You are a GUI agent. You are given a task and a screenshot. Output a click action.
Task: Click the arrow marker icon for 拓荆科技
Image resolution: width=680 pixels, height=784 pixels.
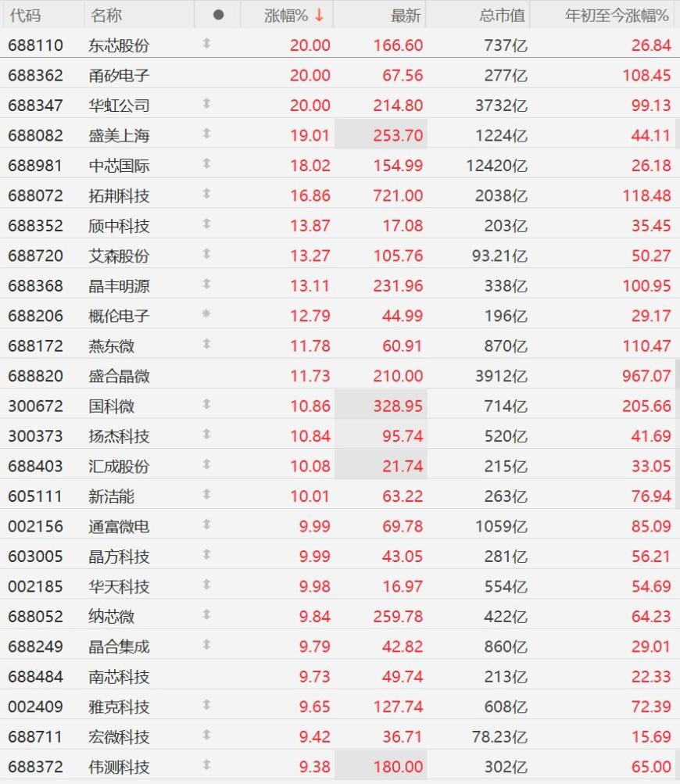[x=206, y=194]
